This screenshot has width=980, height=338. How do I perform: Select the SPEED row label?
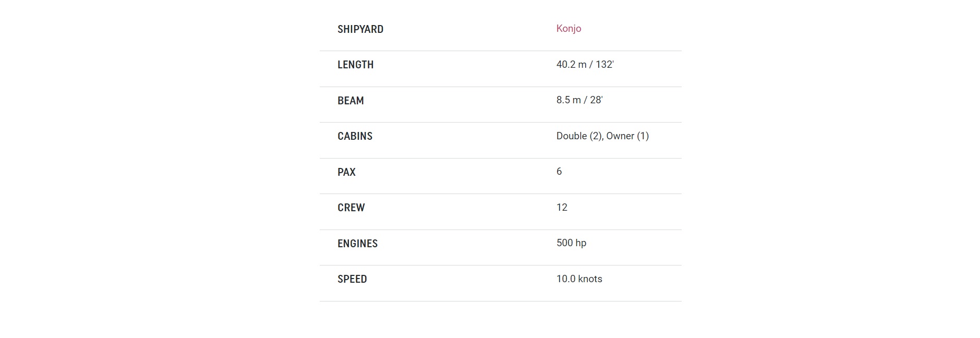tap(353, 279)
